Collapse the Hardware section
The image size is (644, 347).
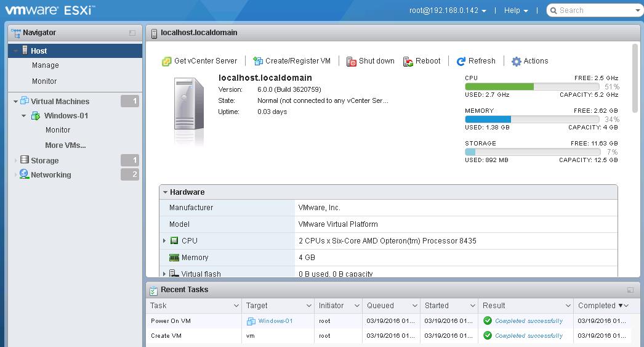tap(165, 192)
